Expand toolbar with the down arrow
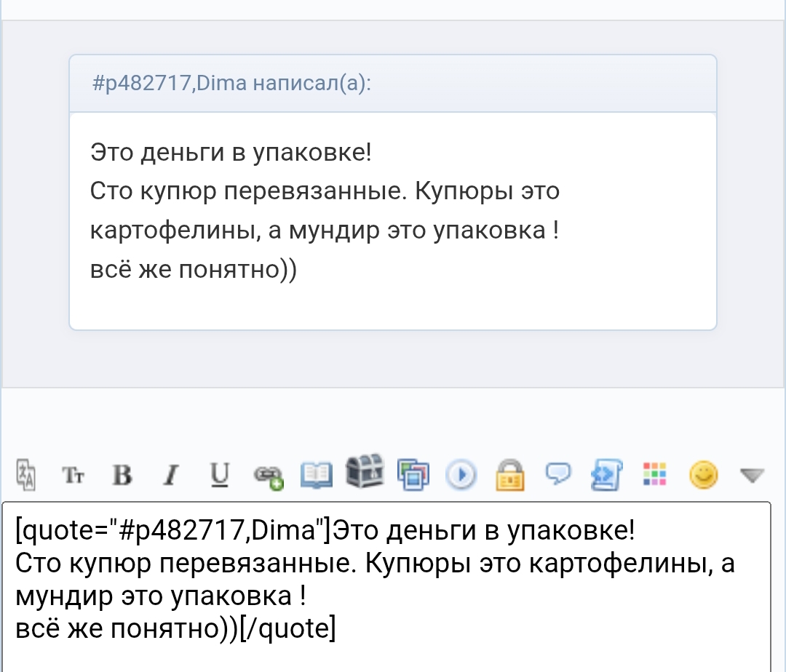This screenshot has height=672, width=786. (x=752, y=476)
